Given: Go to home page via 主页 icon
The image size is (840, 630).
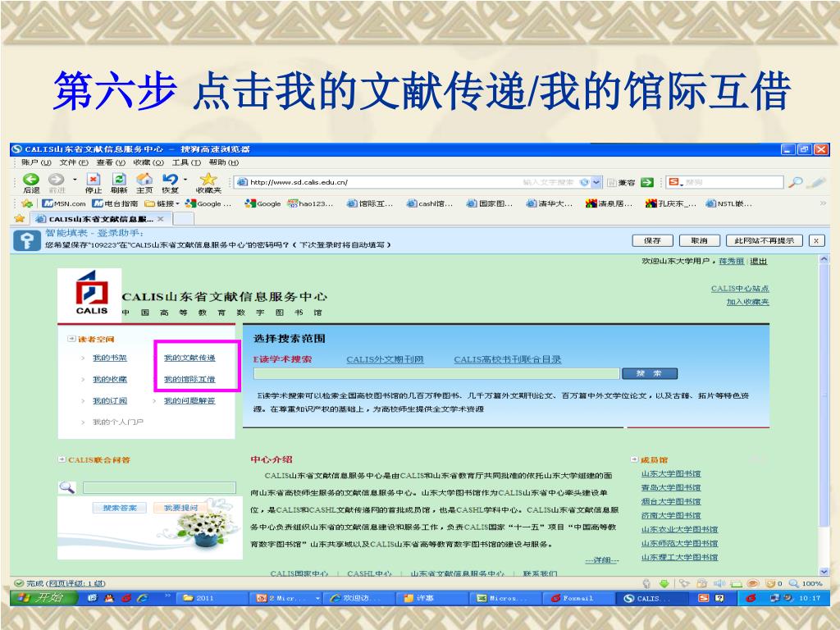Looking at the screenshot, I should coord(144,180).
